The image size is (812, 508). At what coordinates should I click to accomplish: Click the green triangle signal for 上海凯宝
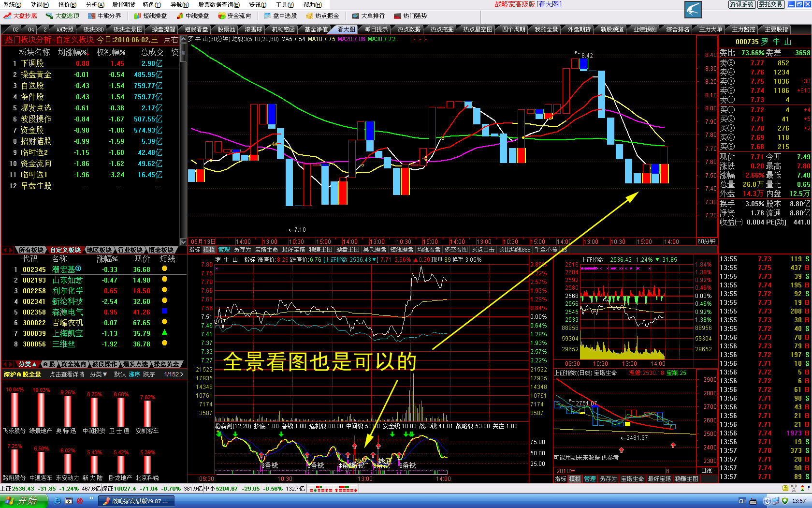(164, 332)
